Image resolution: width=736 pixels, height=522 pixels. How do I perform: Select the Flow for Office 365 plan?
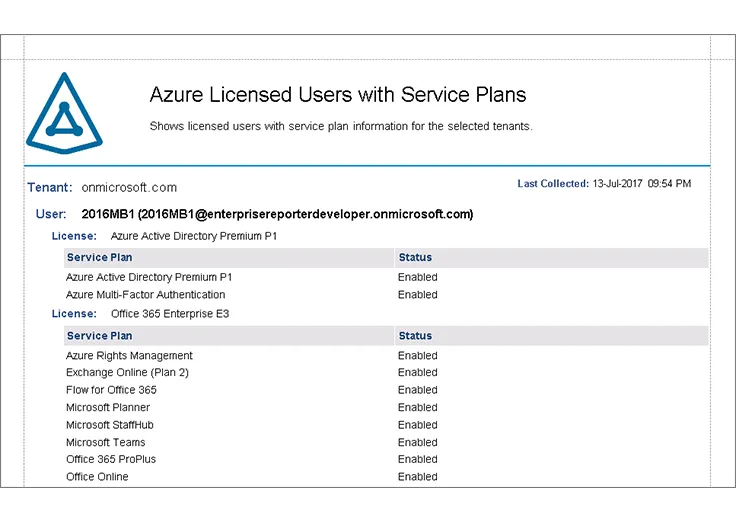(x=111, y=390)
